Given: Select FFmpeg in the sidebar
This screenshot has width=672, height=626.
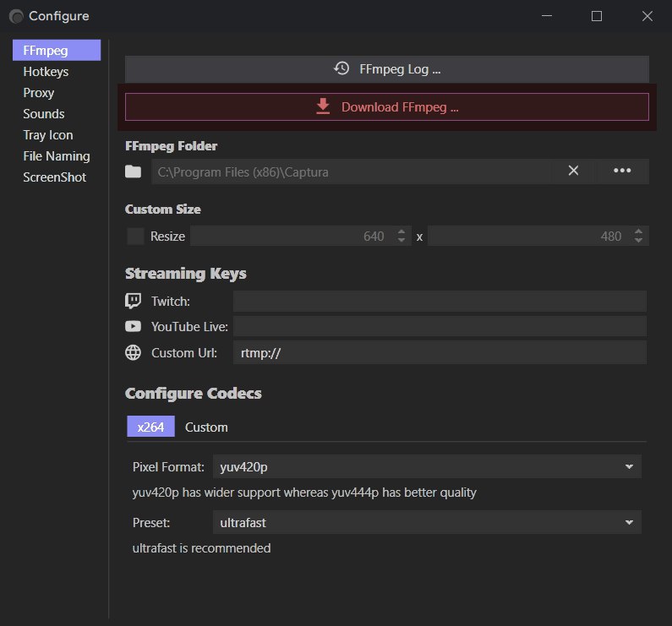Looking at the screenshot, I should point(57,50).
